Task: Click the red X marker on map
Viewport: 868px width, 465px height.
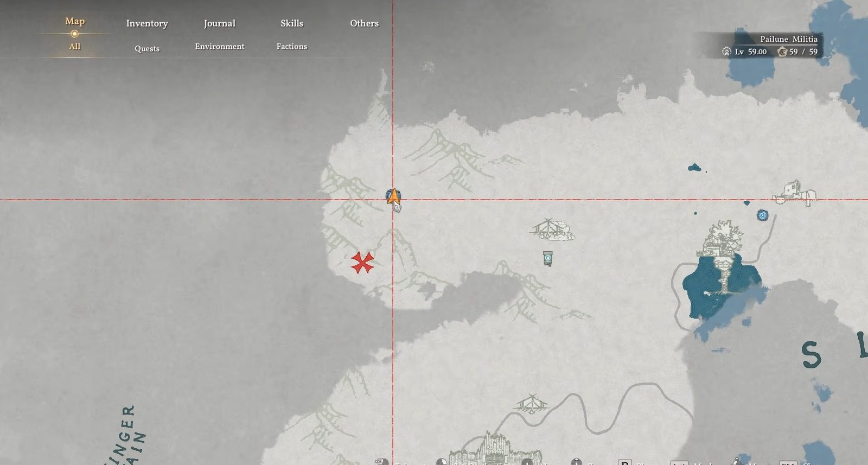Action: [x=362, y=263]
